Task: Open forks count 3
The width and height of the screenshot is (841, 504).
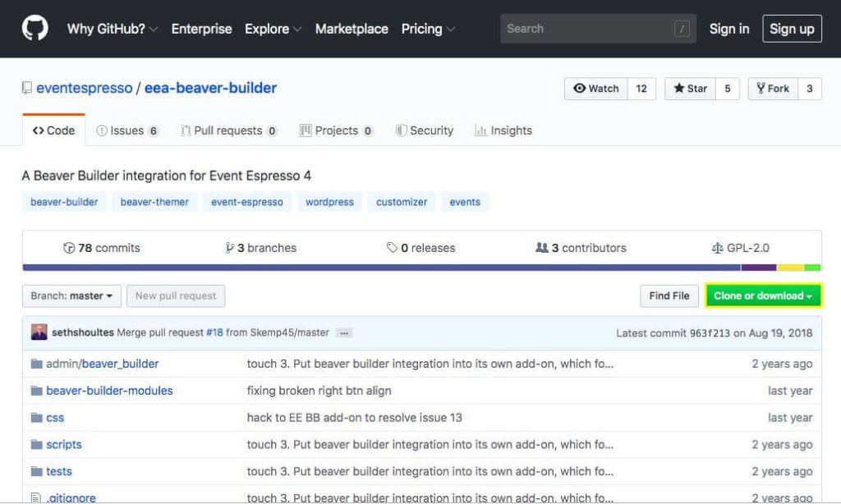Action: point(810,89)
